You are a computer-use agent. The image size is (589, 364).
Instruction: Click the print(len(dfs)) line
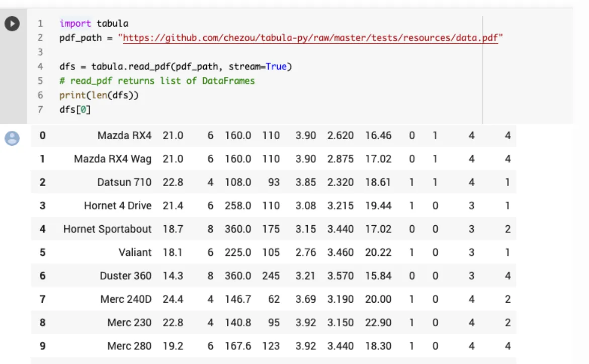coord(99,95)
